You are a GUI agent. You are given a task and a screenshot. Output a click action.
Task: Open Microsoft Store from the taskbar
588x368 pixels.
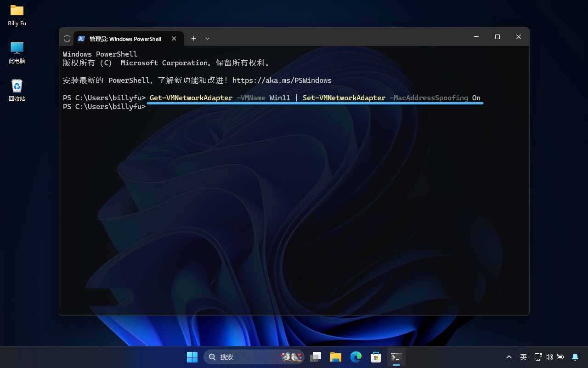pyautogui.click(x=376, y=357)
